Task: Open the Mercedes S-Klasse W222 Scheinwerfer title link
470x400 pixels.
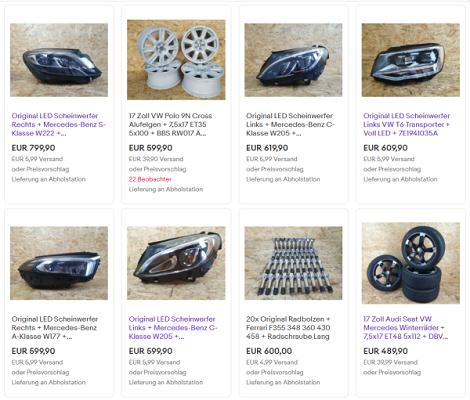Action: (59, 124)
